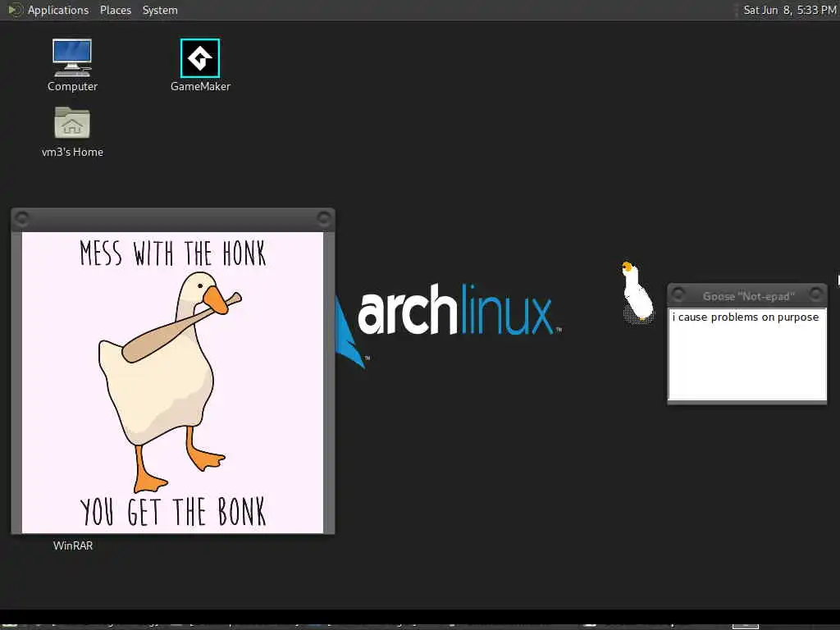Click right round button on goose meme window

pyautogui.click(x=323, y=218)
